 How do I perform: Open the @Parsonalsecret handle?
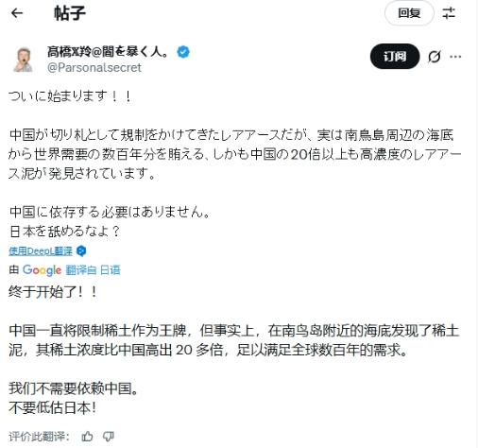pos(94,67)
